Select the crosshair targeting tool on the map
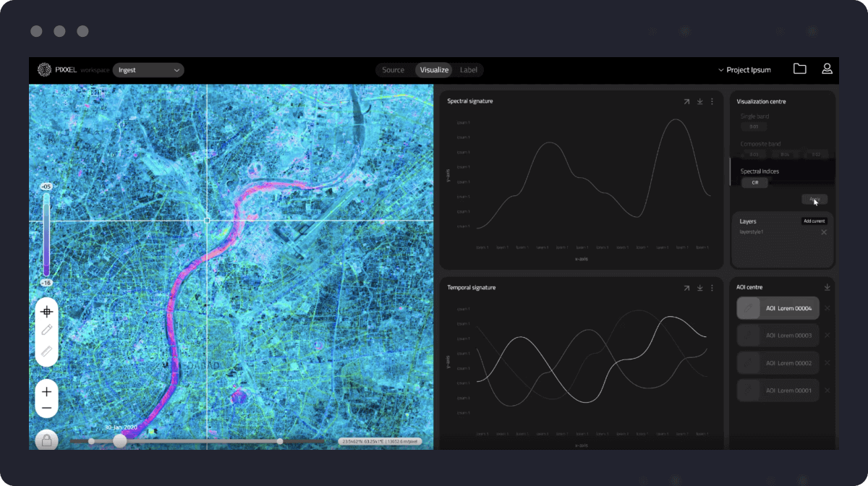Image resolution: width=868 pixels, height=486 pixels. tap(46, 311)
